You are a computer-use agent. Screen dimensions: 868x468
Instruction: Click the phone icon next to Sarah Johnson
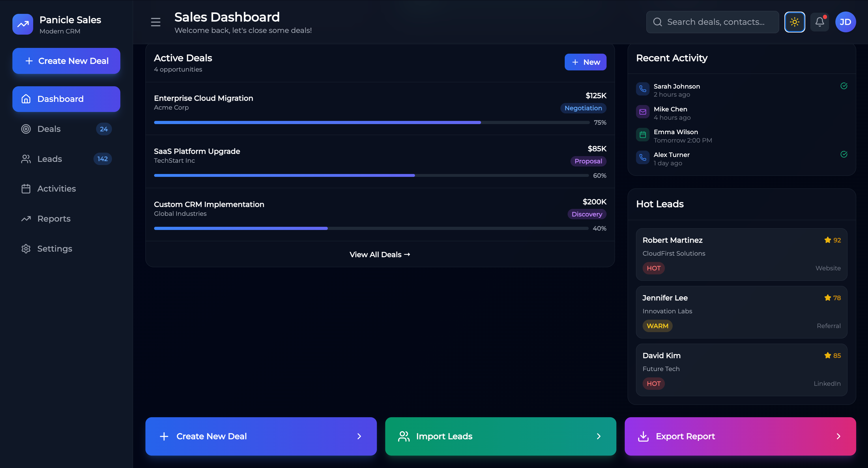point(642,89)
